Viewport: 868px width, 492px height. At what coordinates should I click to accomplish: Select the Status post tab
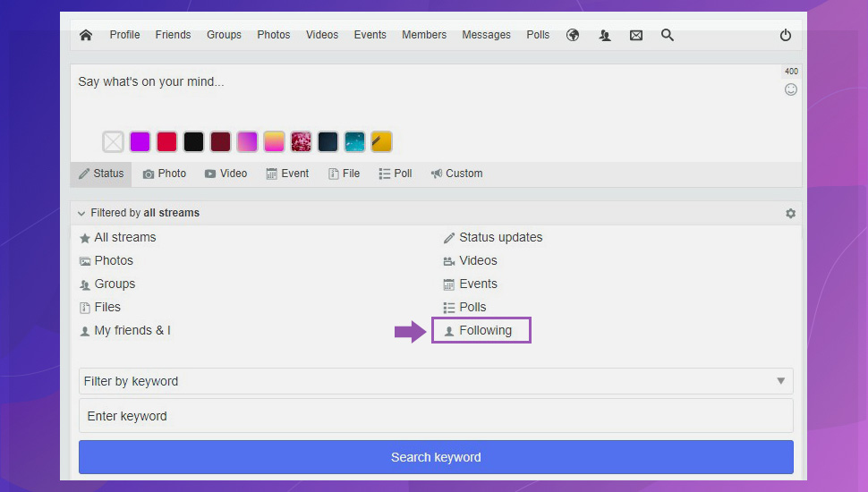click(x=101, y=174)
